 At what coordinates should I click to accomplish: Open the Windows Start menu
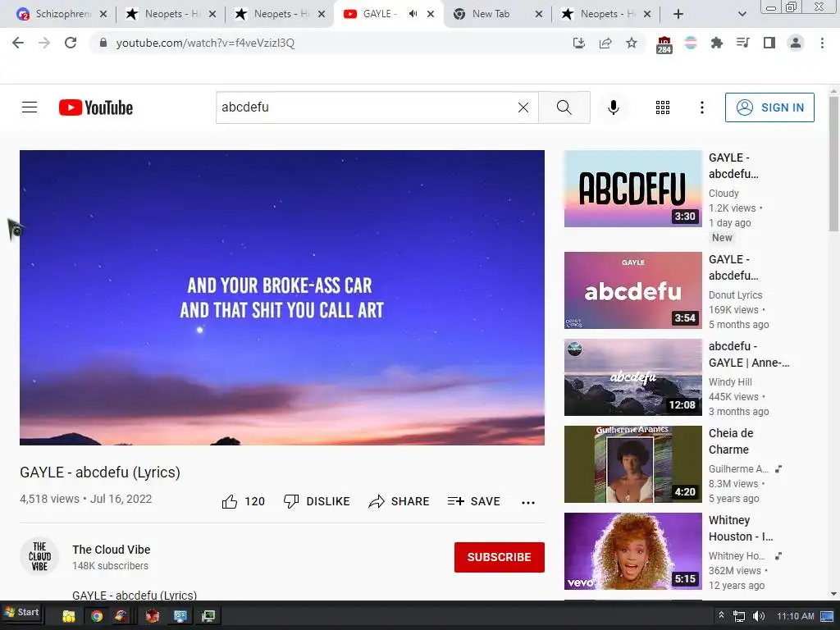pyautogui.click(x=22, y=612)
